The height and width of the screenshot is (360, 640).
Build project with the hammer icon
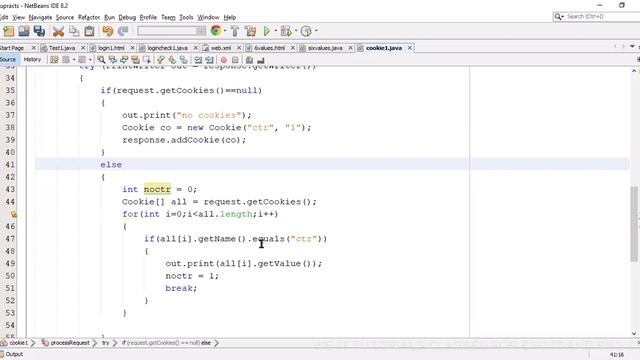coord(235,31)
